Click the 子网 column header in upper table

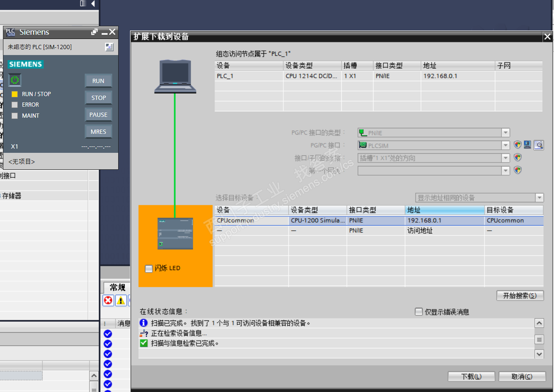(519, 66)
